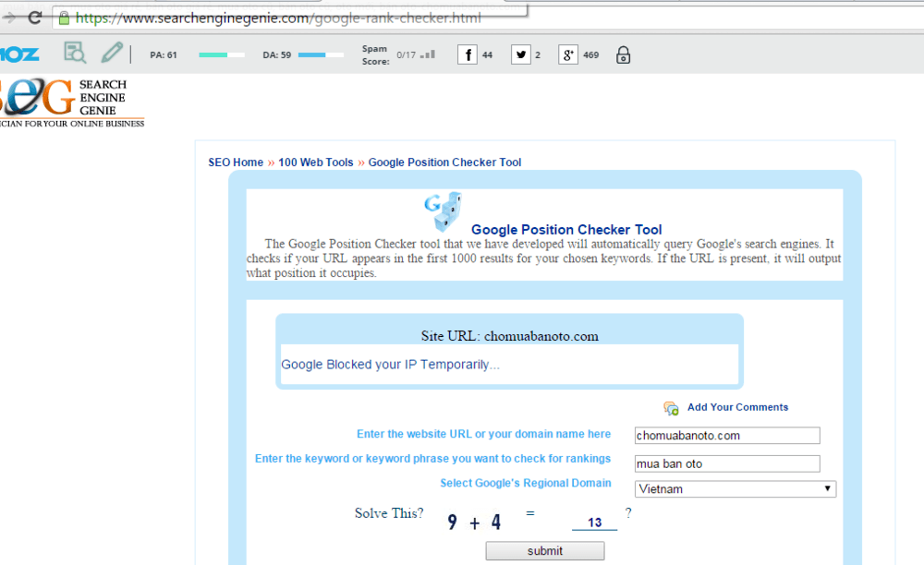Click the captcha answer field showing 13
924x565 pixels.
[x=594, y=522]
